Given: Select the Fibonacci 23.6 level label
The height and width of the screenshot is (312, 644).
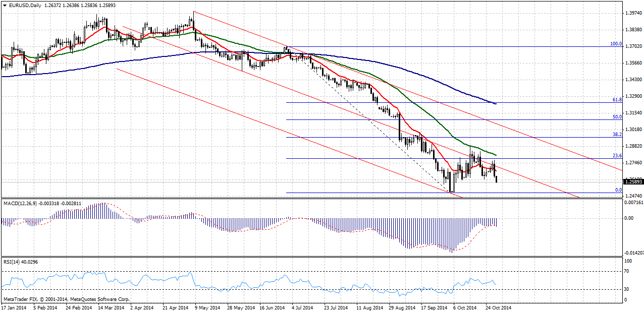Looking at the screenshot, I should 617,156.
